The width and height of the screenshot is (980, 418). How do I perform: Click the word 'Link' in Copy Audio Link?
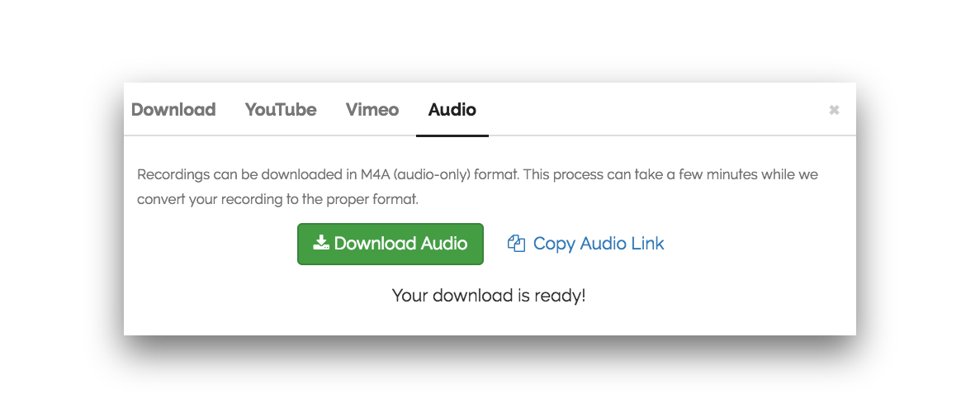pyautogui.click(x=647, y=244)
